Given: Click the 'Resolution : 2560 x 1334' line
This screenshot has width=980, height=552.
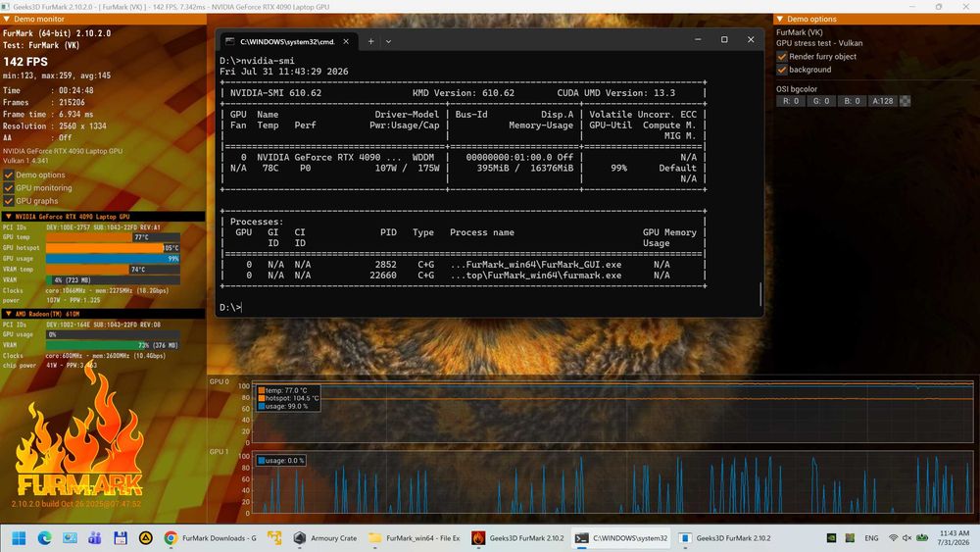Looking at the screenshot, I should pos(55,125).
